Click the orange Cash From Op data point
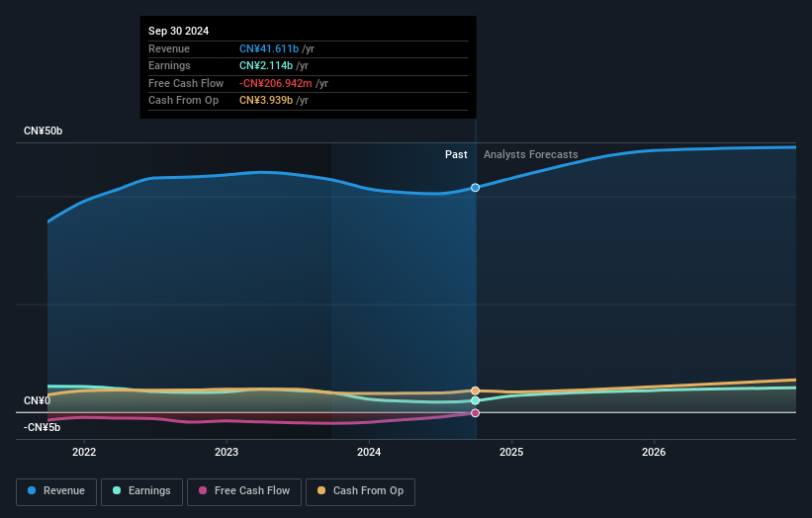The height and width of the screenshot is (518, 812). [x=475, y=390]
